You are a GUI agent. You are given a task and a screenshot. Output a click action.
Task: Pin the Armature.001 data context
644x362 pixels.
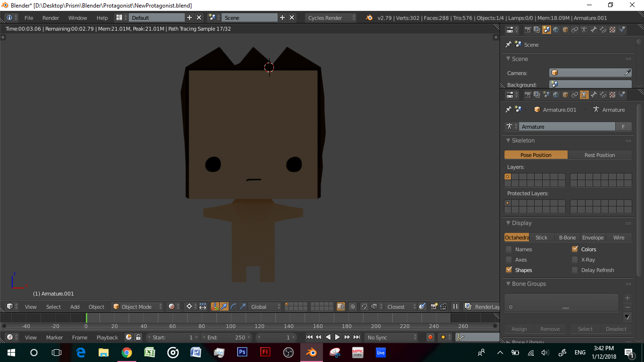(x=508, y=109)
